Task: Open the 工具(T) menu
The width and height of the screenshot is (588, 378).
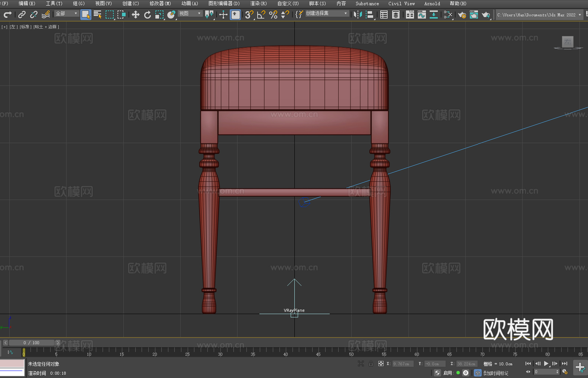Action: [x=54, y=3]
